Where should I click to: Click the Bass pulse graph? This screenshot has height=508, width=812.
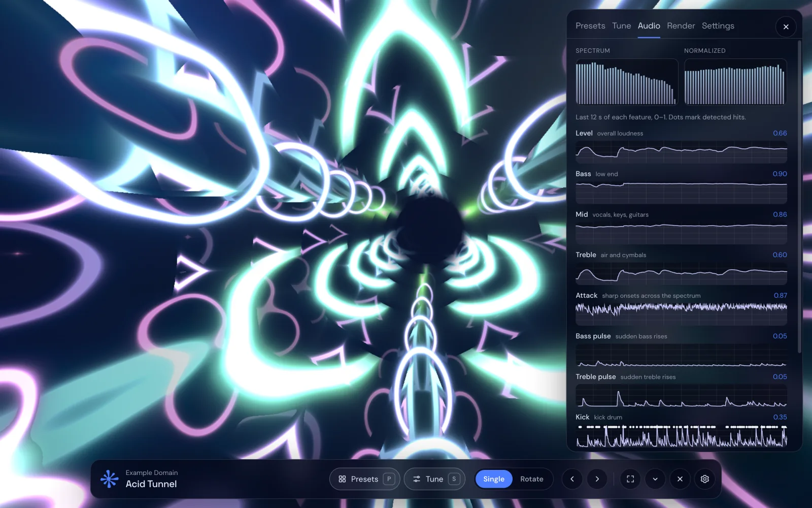click(x=681, y=355)
